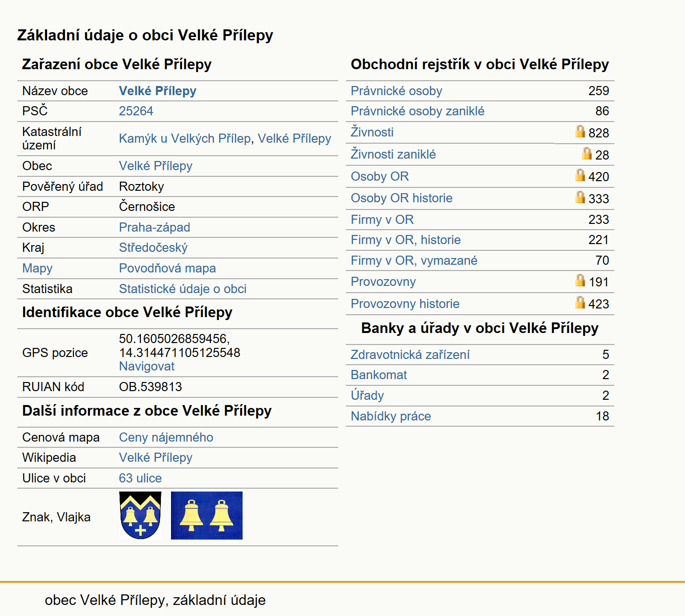Click the lock icon in Provozovny row
Viewport: 685px width, 616px height.
click(x=580, y=280)
